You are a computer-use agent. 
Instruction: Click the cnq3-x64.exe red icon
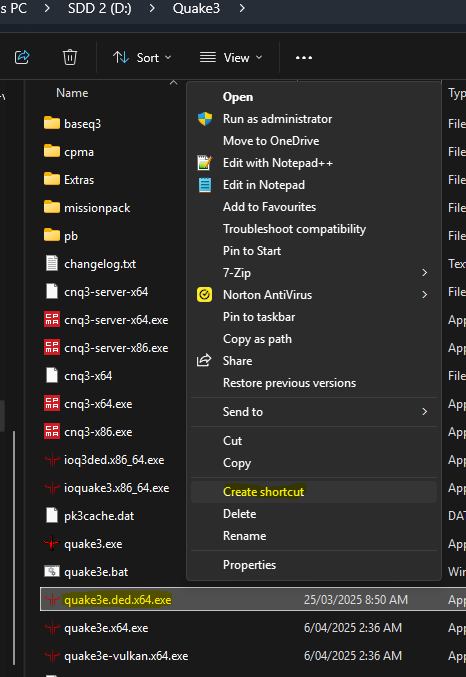pos(52,404)
